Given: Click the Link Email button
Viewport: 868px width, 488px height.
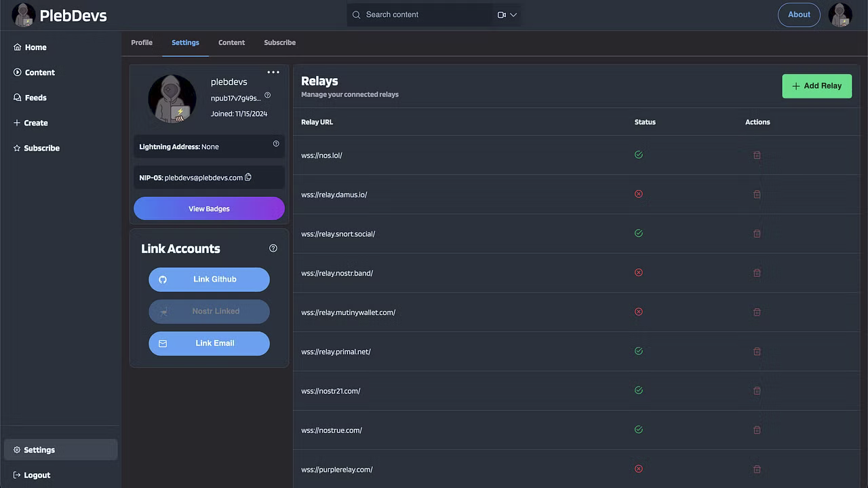Looking at the screenshot, I should tap(209, 343).
